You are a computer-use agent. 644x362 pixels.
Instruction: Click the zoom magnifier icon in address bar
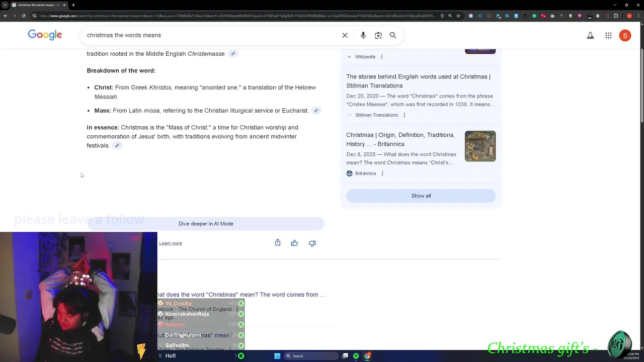[x=450, y=16]
